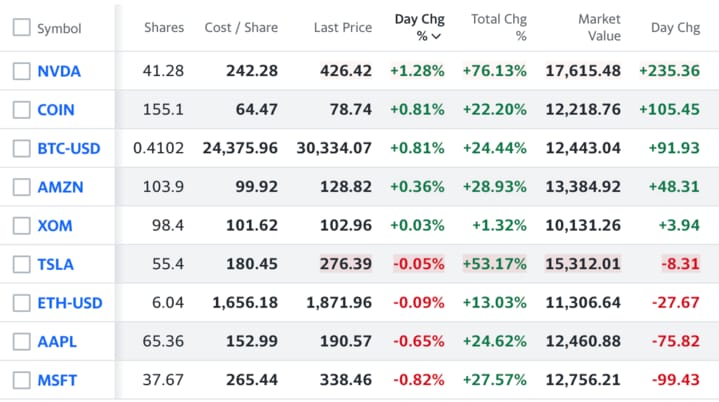Open the NVDA symbol link
The width and height of the screenshot is (719, 402).
click(58, 71)
